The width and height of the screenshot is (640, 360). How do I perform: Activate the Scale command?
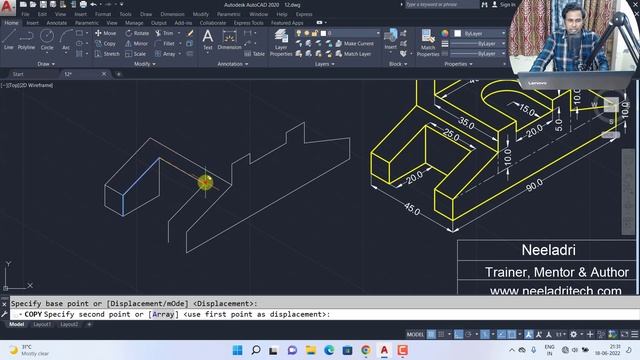tap(136, 53)
